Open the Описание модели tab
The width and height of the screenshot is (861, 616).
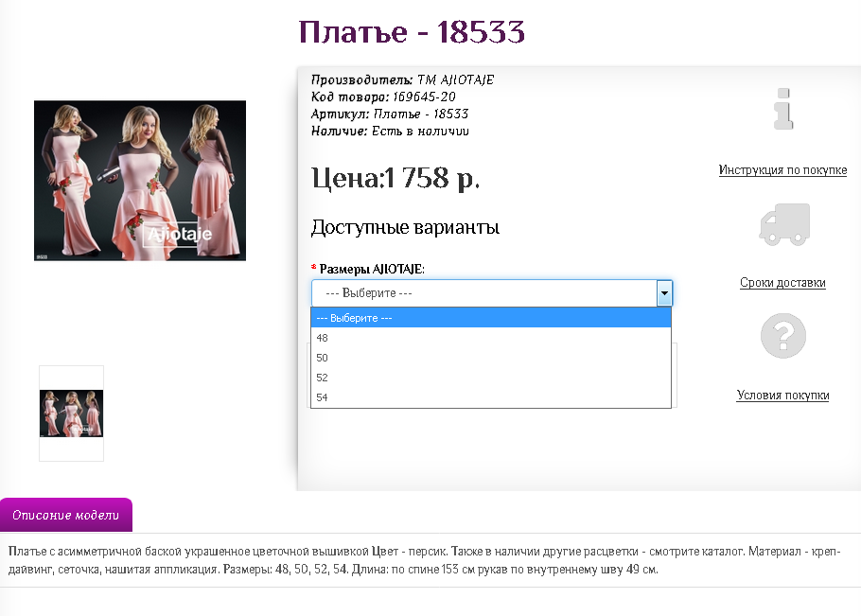pos(66,515)
